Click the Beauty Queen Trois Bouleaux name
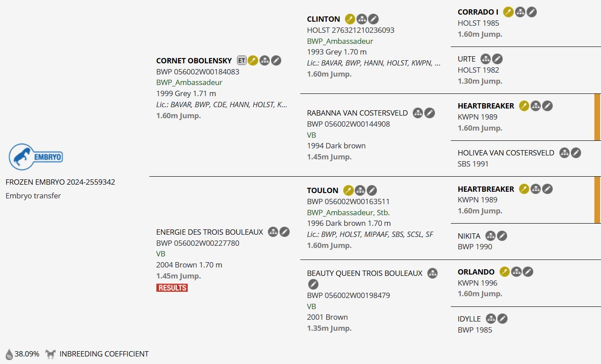Viewport: 601px width, 364px height. pyautogui.click(x=364, y=273)
